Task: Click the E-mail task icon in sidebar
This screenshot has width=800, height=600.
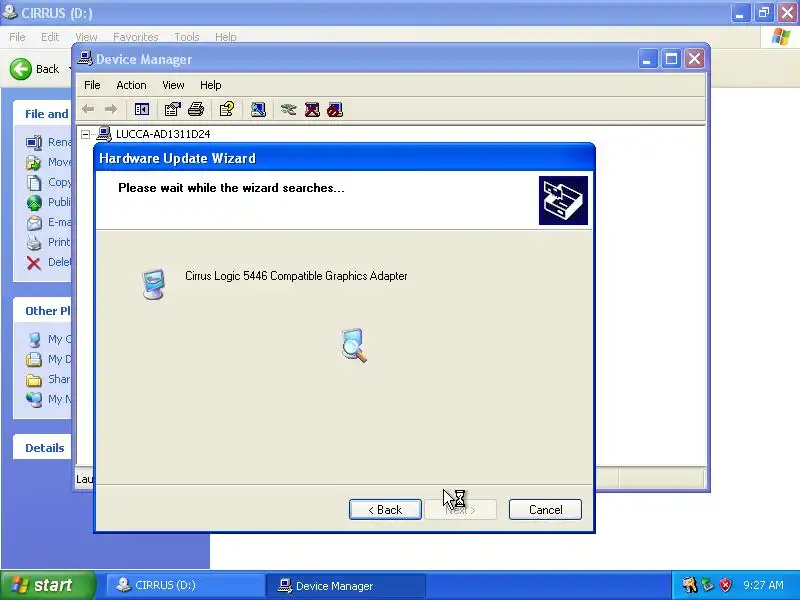Action: point(34,222)
